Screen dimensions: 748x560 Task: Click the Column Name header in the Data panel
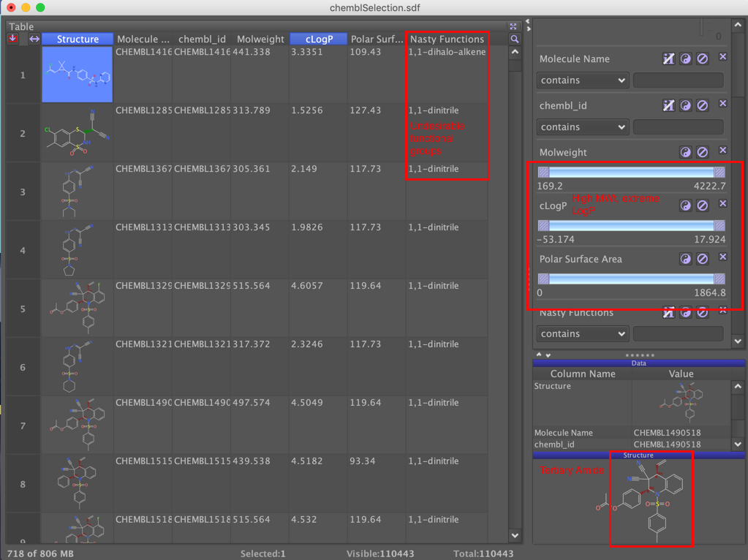tap(583, 374)
